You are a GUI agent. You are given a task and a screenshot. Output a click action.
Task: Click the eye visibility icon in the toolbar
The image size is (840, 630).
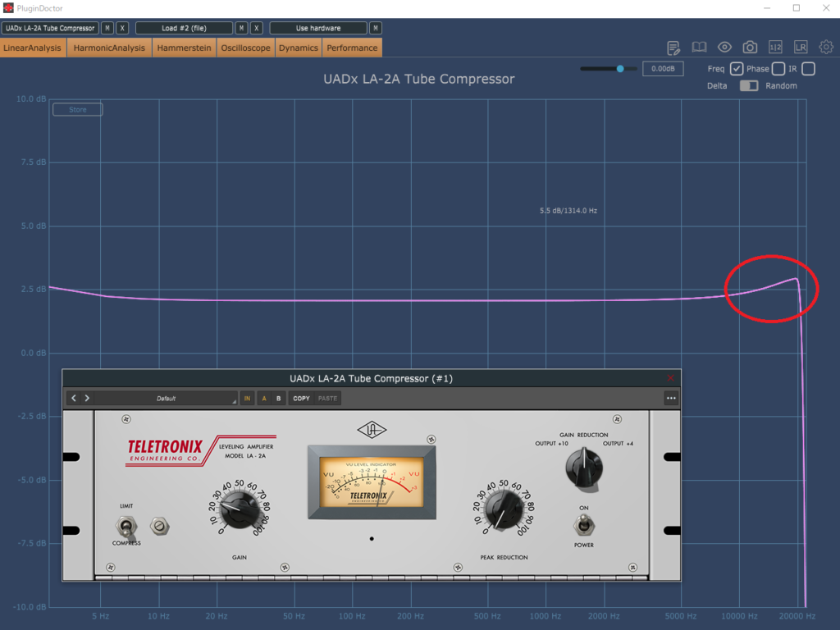[x=724, y=48]
